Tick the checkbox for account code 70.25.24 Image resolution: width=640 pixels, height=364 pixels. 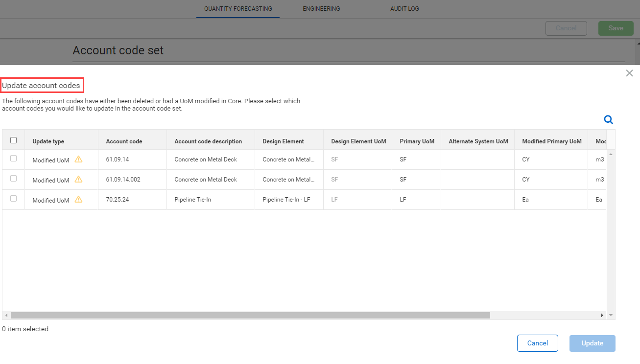coord(14,199)
